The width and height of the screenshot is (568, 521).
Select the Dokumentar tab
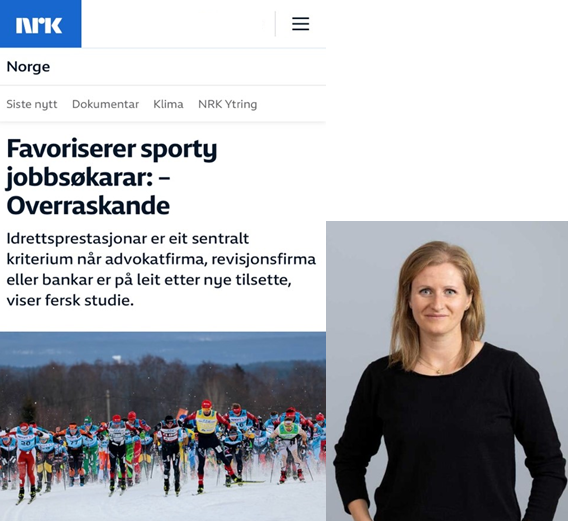pyautogui.click(x=105, y=104)
